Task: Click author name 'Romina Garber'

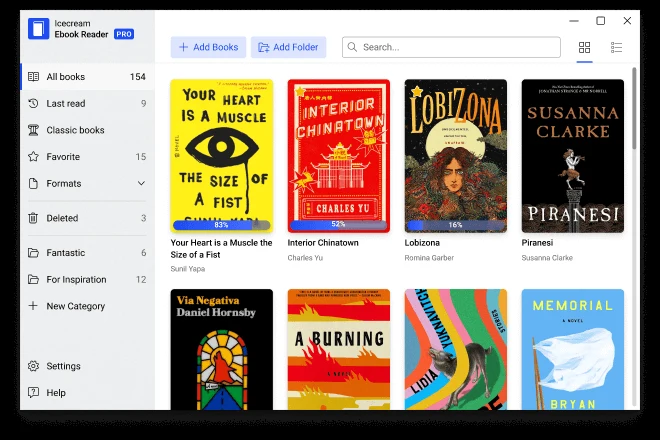Action: (429, 258)
